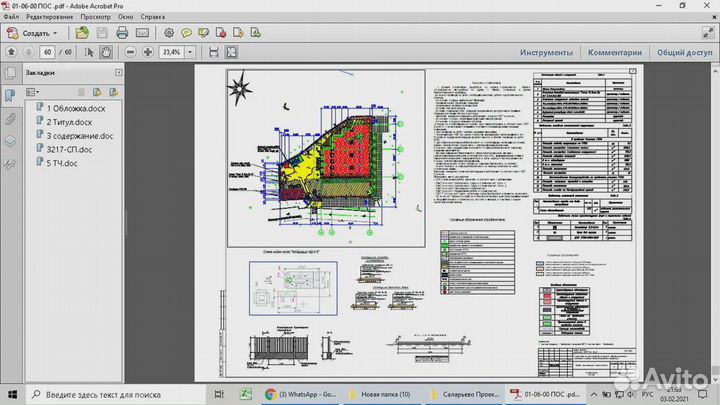
Task: Click the Open file folder icon
Action: coord(83,32)
